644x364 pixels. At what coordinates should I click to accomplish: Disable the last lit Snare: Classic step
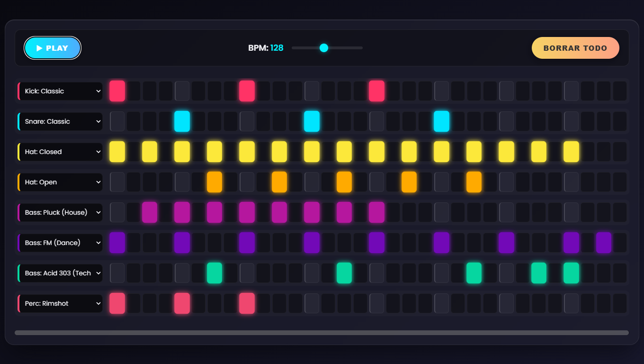point(442,121)
